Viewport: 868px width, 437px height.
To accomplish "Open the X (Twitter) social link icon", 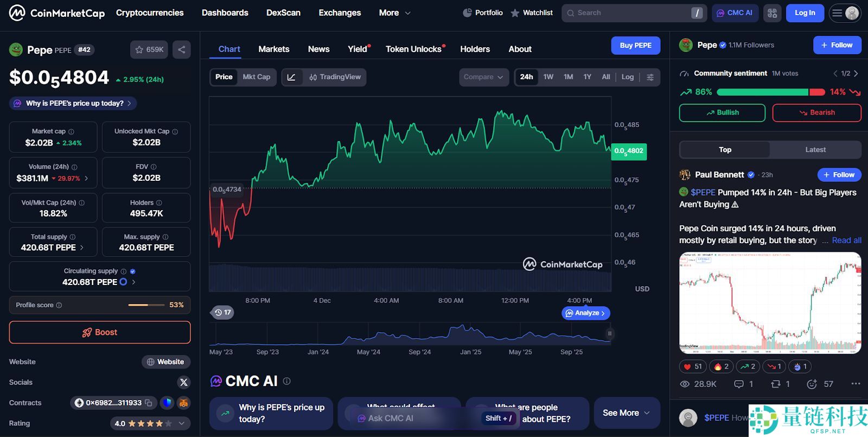I will [184, 382].
